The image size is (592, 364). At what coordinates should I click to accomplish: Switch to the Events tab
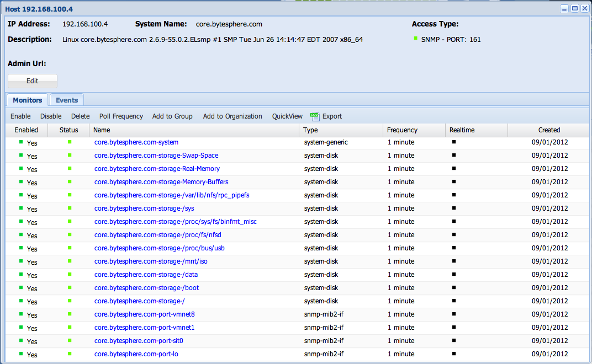pos(67,100)
